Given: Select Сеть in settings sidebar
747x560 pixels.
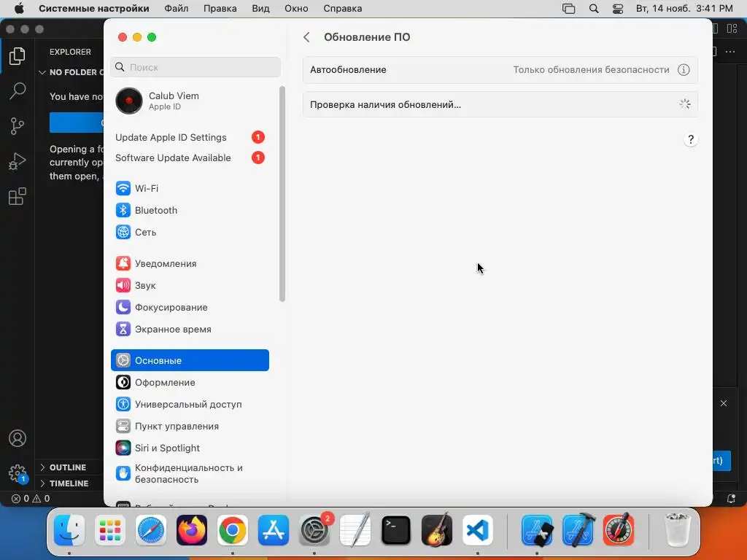Looking at the screenshot, I should click(x=190, y=232).
